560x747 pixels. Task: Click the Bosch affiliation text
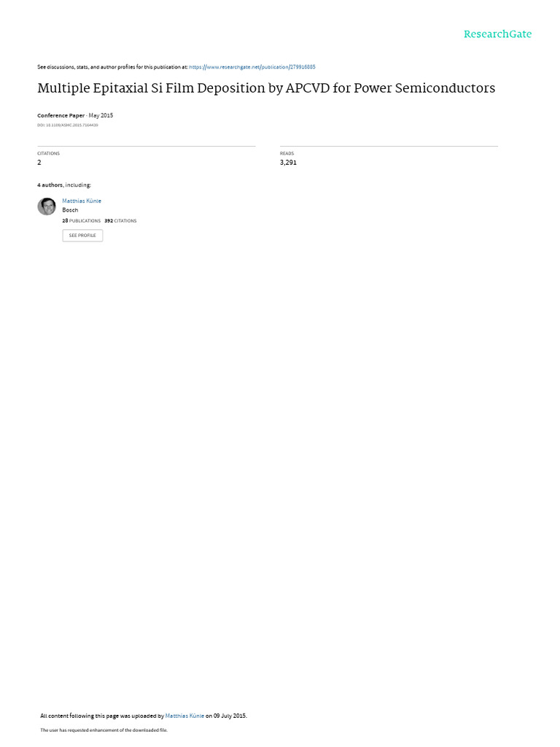[x=70, y=210]
